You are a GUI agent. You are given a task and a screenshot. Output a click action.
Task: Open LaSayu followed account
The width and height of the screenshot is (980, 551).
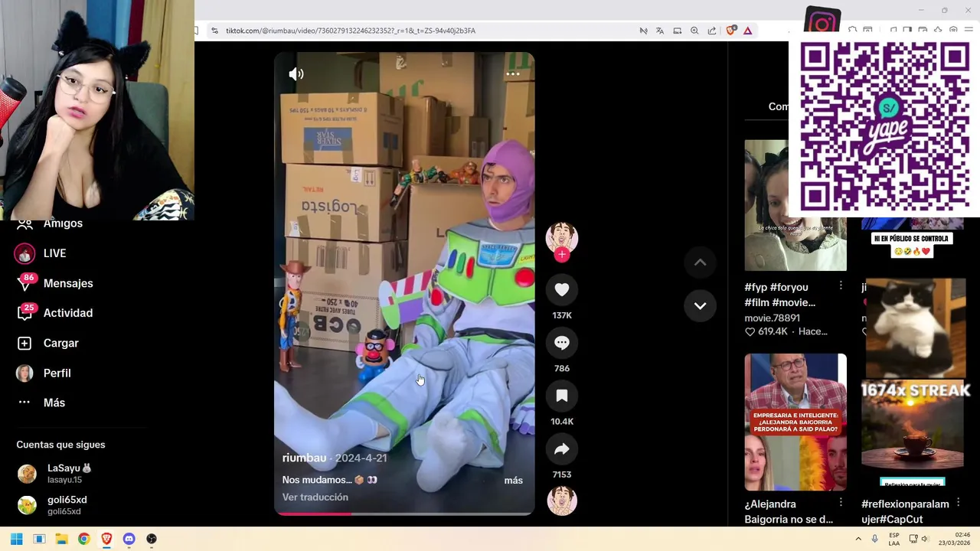tap(69, 474)
